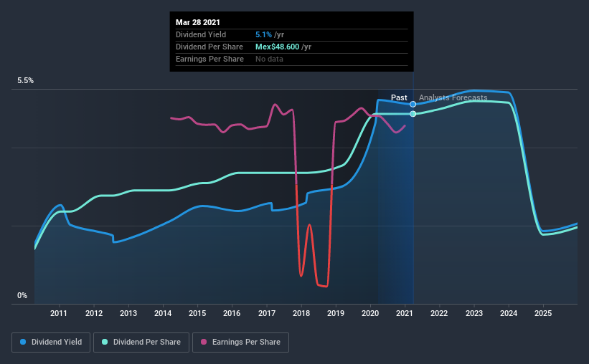Click the pink Earnings Per Share legend dot
The image size is (589, 364).
point(204,342)
